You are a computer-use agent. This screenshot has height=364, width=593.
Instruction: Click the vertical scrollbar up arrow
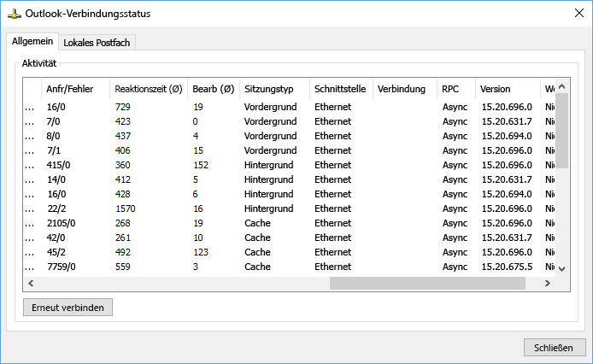click(x=562, y=86)
